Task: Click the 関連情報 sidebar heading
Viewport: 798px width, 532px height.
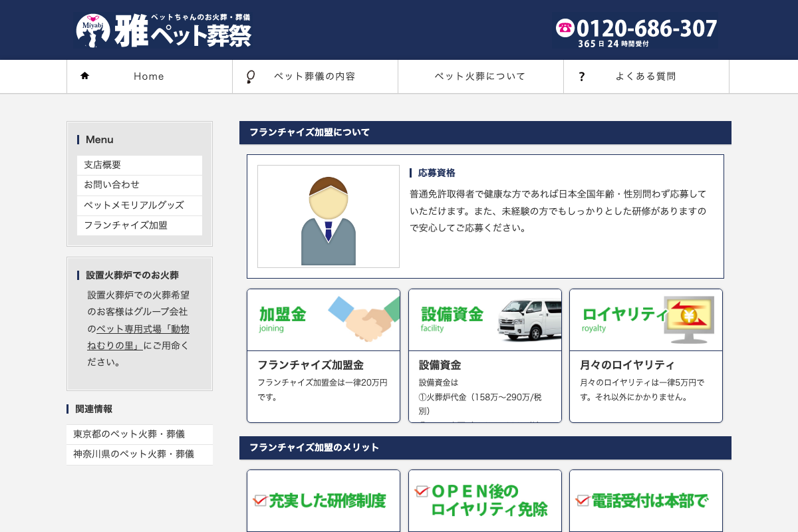Action: tap(94, 409)
